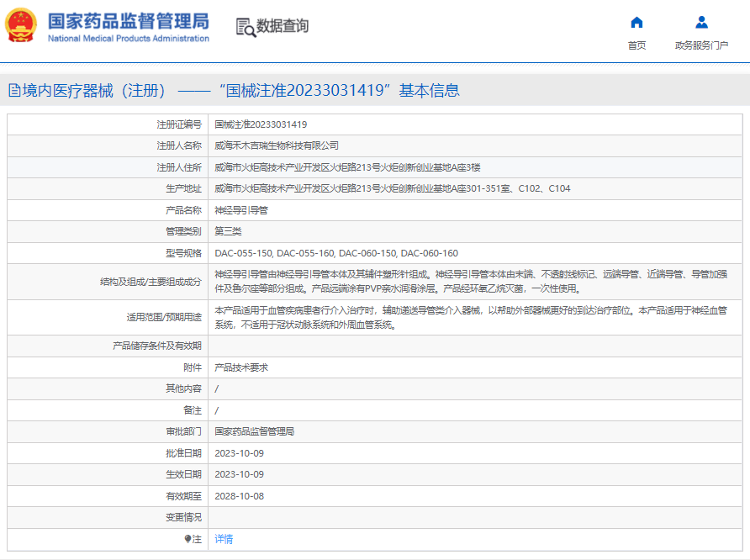Click the document icon before 境内医疗器械
This screenshot has height=560, width=750.
point(14,90)
